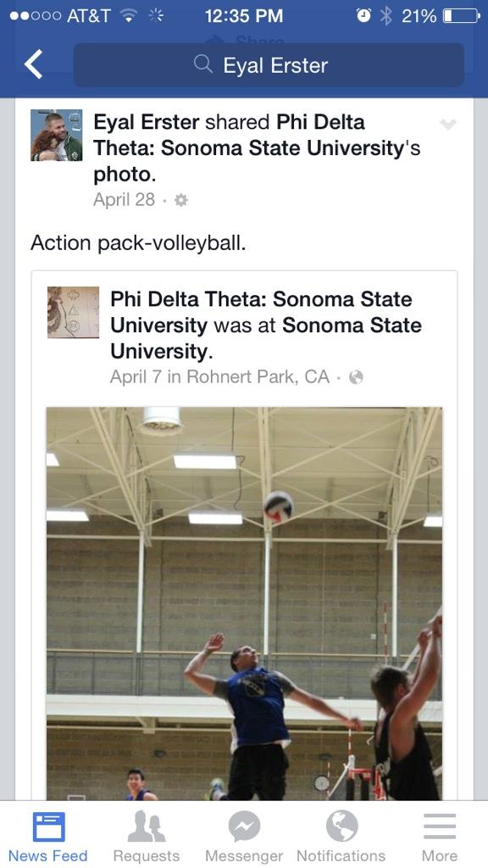This screenshot has height=868, width=488.
Task: Tap the post privacy gear icon
Action: point(181,200)
